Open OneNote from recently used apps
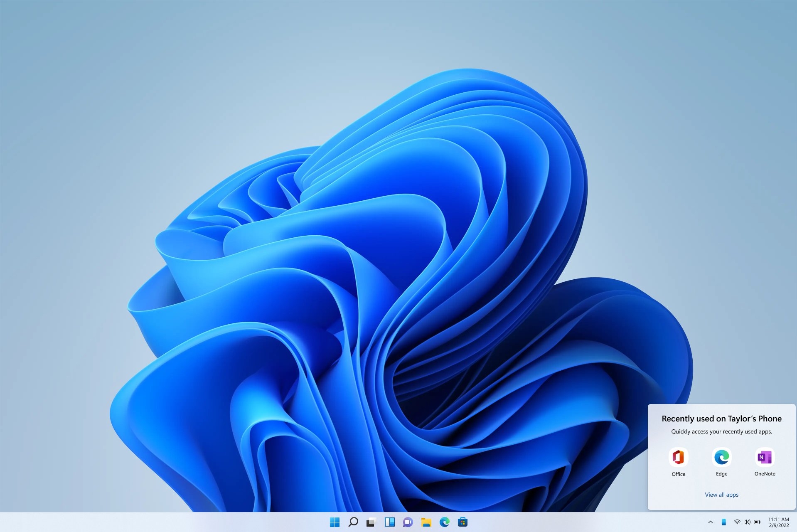The height and width of the screenshot is (532, 797). [765, 462]
